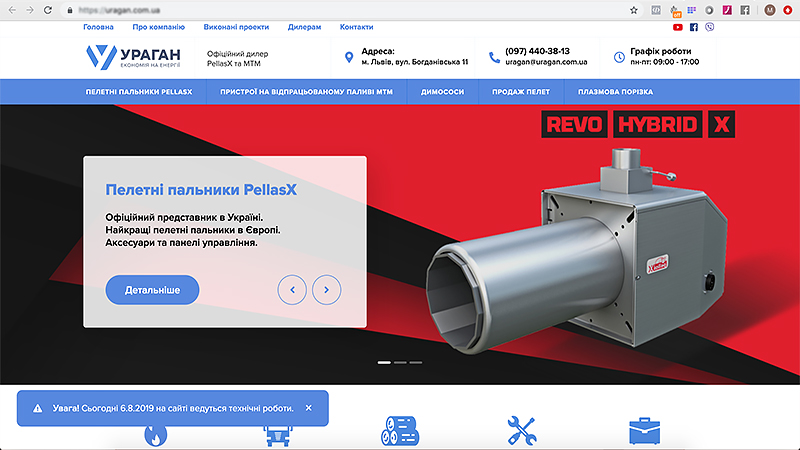Open the red browser extension at far right
Image resolution: width=800 pixels, height=450 pixels.
(787, 10)
